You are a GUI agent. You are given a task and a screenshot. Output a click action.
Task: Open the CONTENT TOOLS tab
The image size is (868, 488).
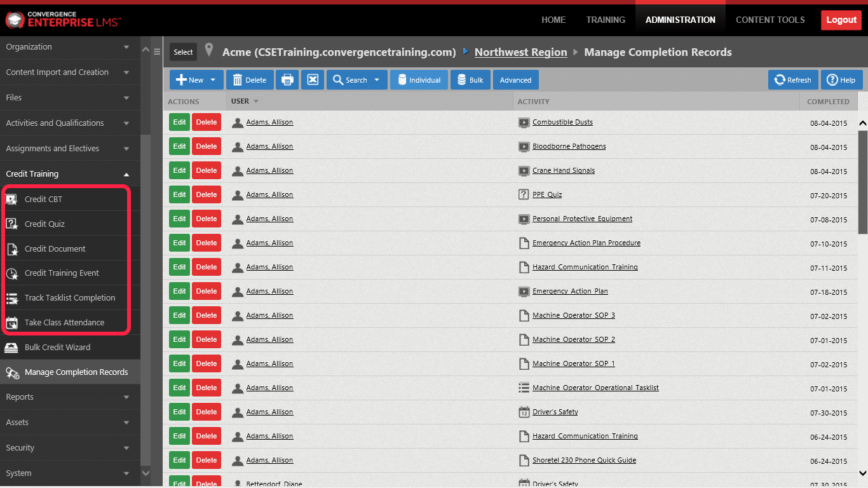770,20
